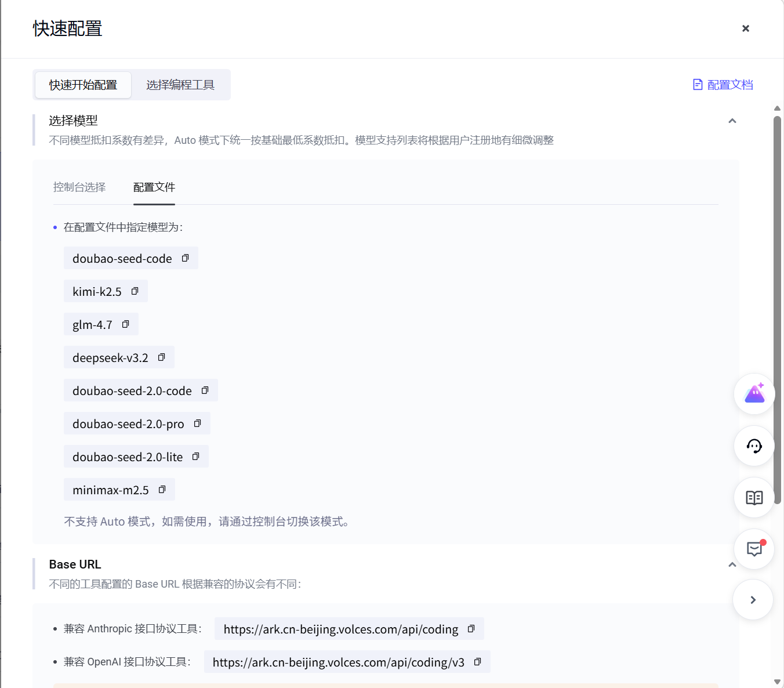Open the 配置文档 link

pyautogui.click(x=723, y=85)
